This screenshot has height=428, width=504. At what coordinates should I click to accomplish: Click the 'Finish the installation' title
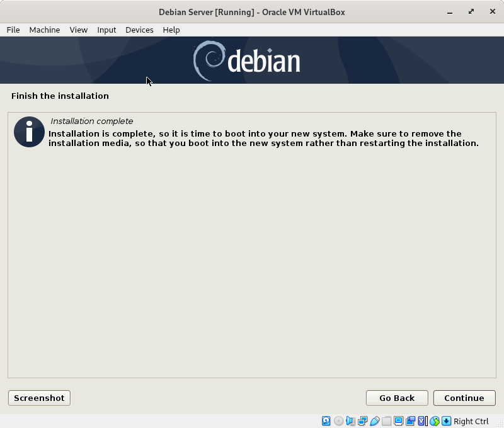tap(60, 96)
